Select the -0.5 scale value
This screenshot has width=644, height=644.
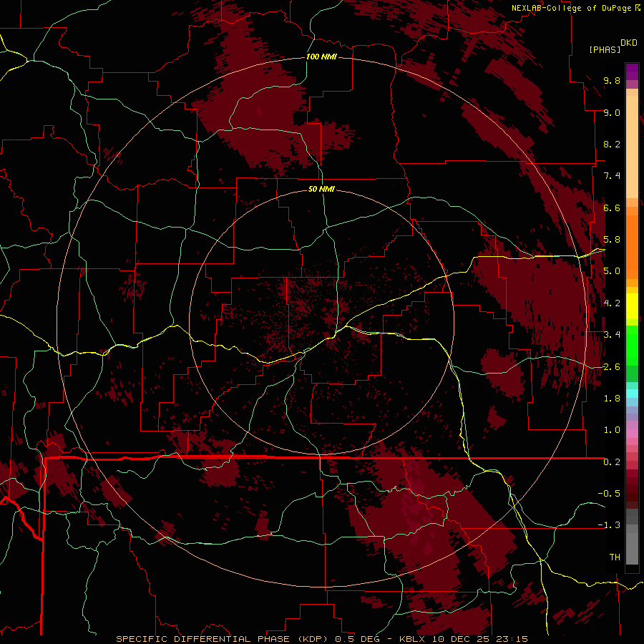tap(609, 494)
